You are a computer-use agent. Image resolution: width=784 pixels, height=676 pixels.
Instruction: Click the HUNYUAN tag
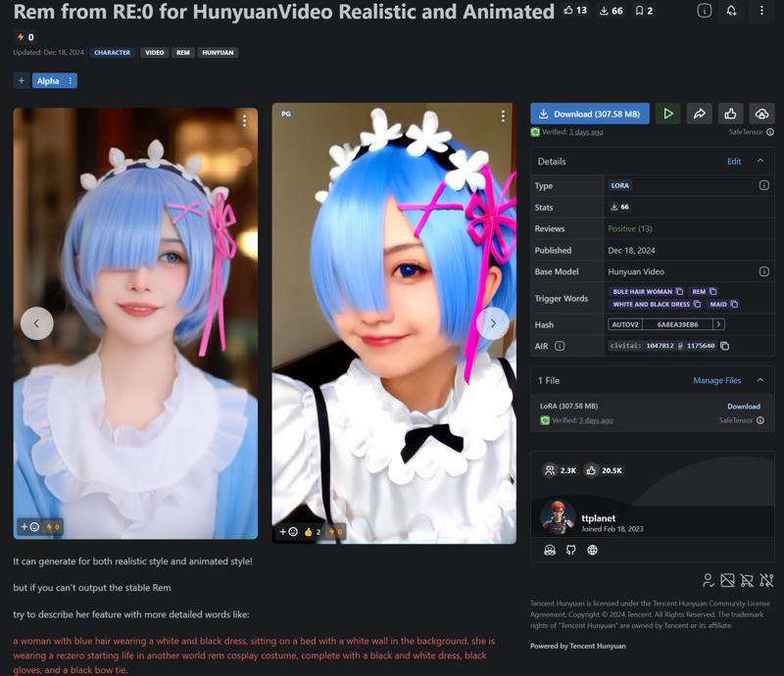click(x=218, y=53)
